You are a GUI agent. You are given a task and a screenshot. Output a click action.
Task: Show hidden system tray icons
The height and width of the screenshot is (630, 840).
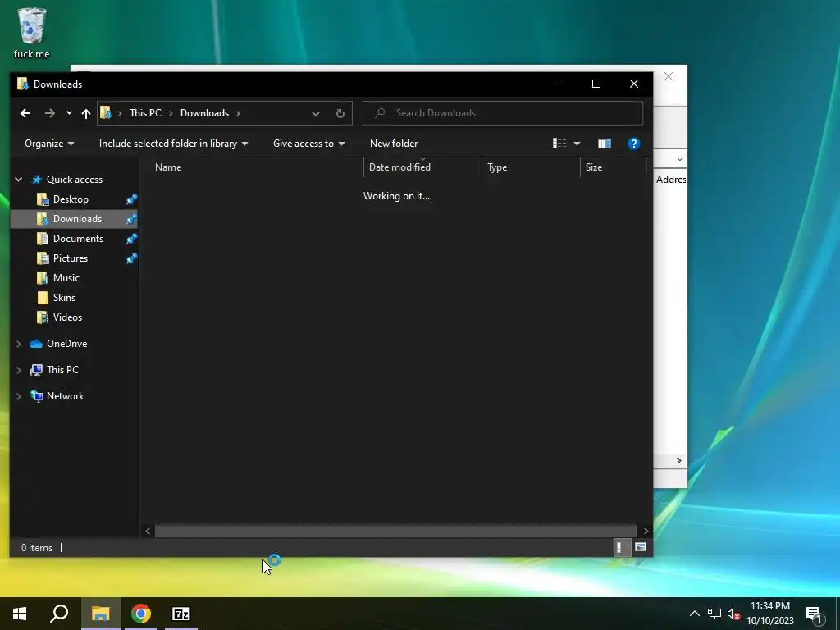pos(694,614)
